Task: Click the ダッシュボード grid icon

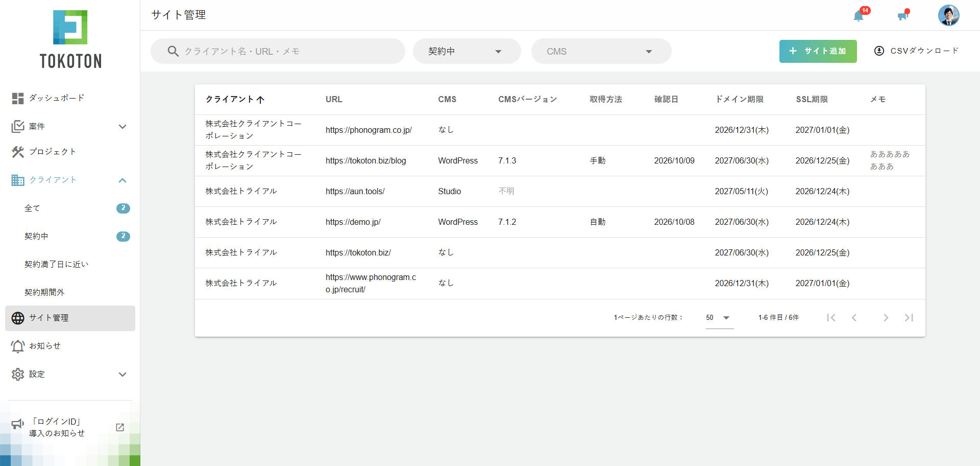Action: point(18,98)
